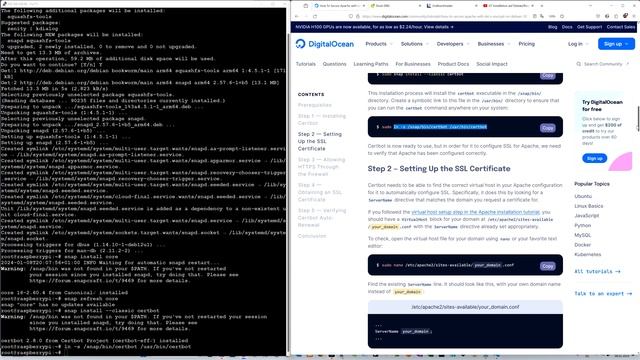The width and height of the screenshot is (640, 360).
Task: Click the '/etc/apache2/sites-available/your_domain.conf' file header
Action: 465,307
